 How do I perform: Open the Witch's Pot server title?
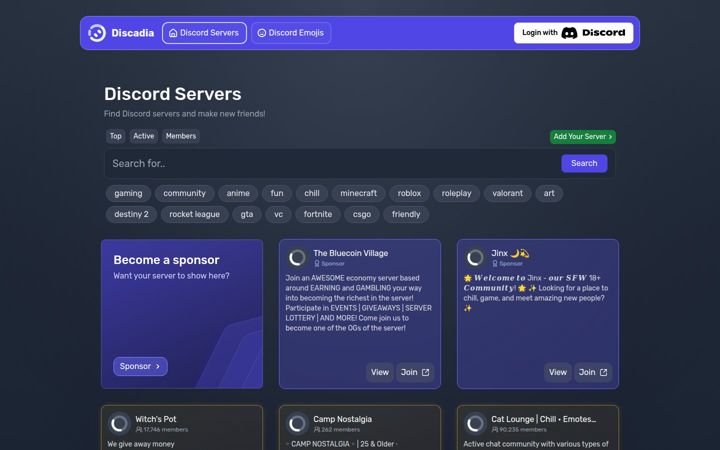[x=156, y=419]
